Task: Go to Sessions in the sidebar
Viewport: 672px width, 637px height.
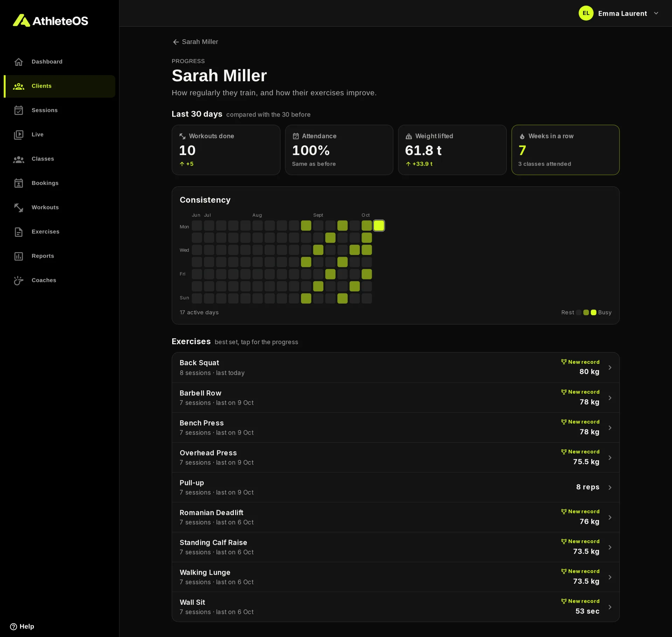Action: click(x=59, y=110)
